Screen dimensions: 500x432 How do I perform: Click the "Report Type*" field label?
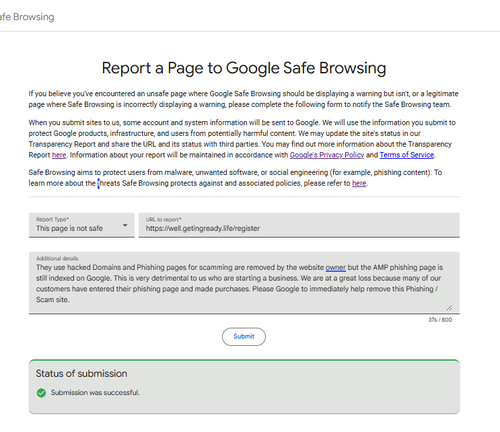pyautogui.click(x=52, y=219)
